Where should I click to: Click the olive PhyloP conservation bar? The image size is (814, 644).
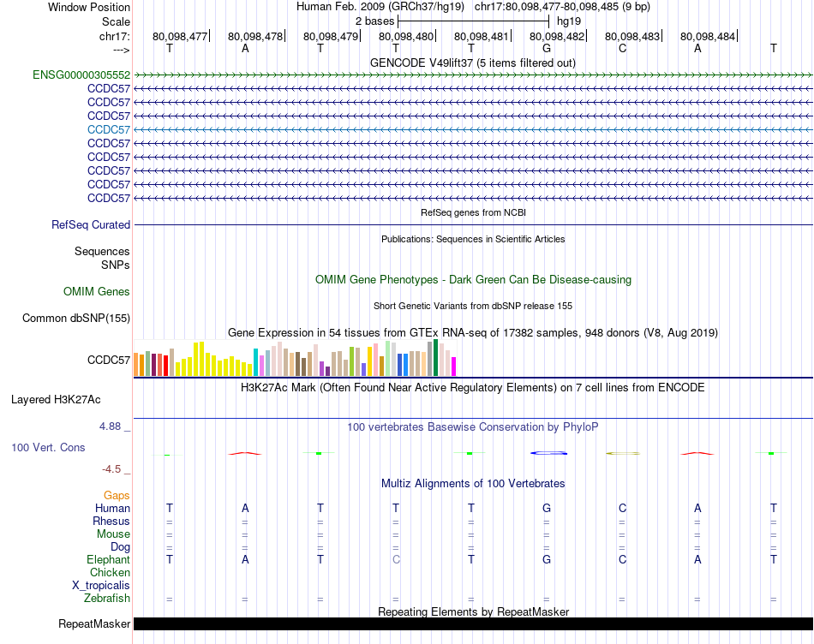pos(623,454)
